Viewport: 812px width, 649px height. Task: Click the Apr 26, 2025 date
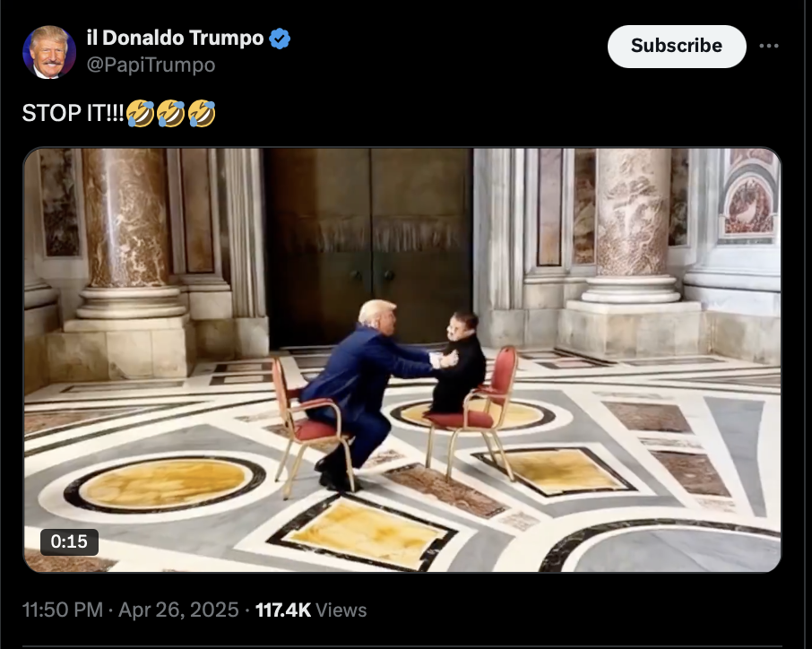pos(178,610)
